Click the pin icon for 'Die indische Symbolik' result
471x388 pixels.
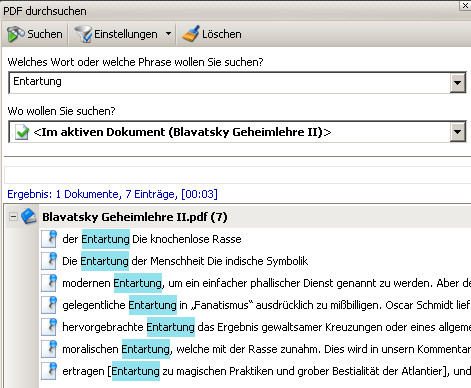point(49,261)
